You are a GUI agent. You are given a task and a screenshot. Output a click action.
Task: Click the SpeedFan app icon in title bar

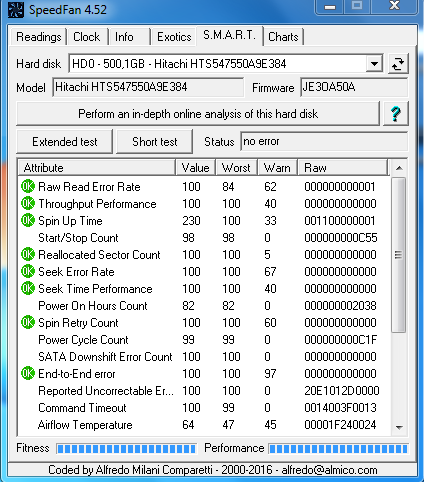coord(16,9)
